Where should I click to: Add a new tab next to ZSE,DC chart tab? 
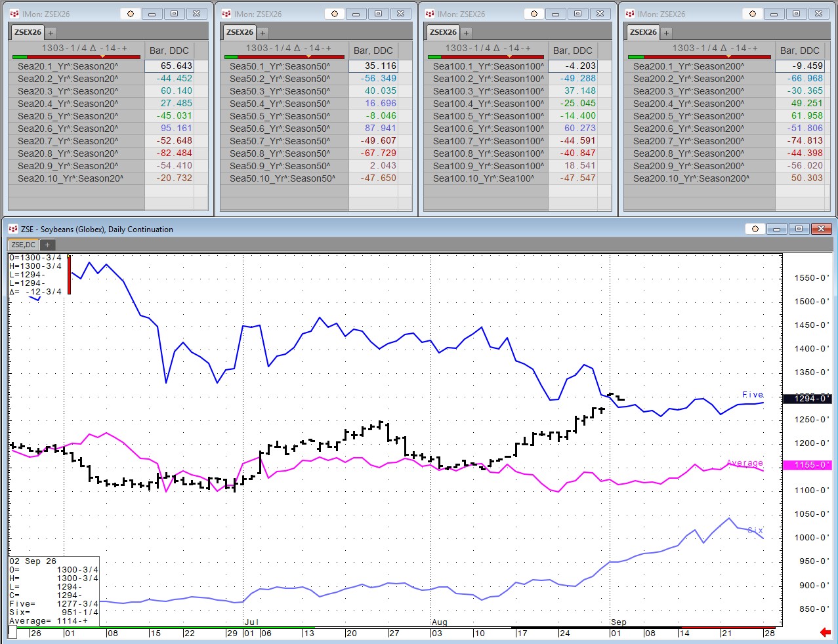pyautogui.click(x=47, y=245)
